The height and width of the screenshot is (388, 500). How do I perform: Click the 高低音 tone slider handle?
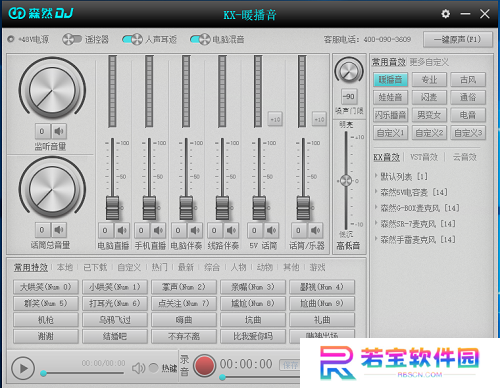[x=346, y=181]
